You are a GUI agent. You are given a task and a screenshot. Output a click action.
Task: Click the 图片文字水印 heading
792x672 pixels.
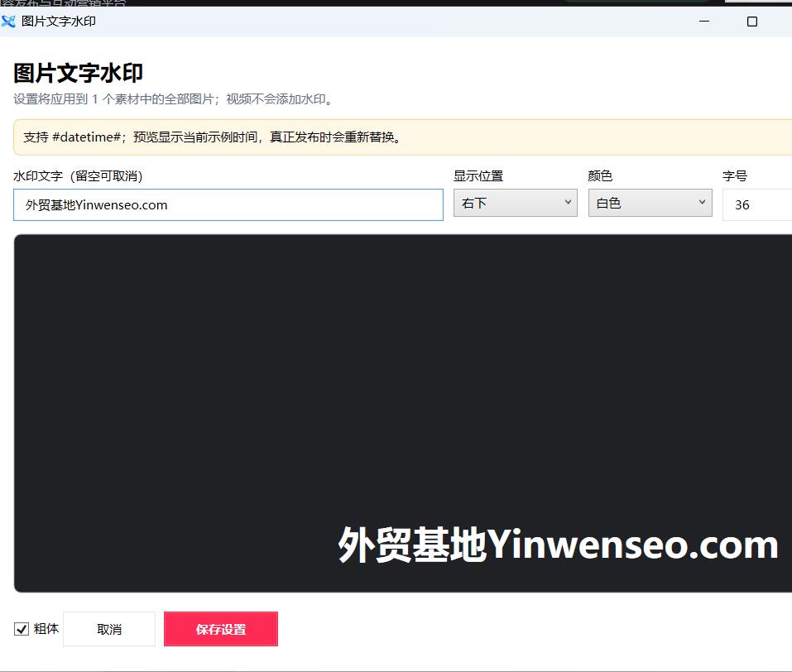79,74
